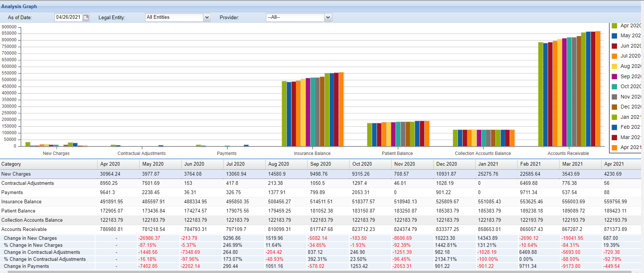Select the Change in Payments row label
This screenshot has height=273, width=644.
pyautogui.click(x=26, y=266)
